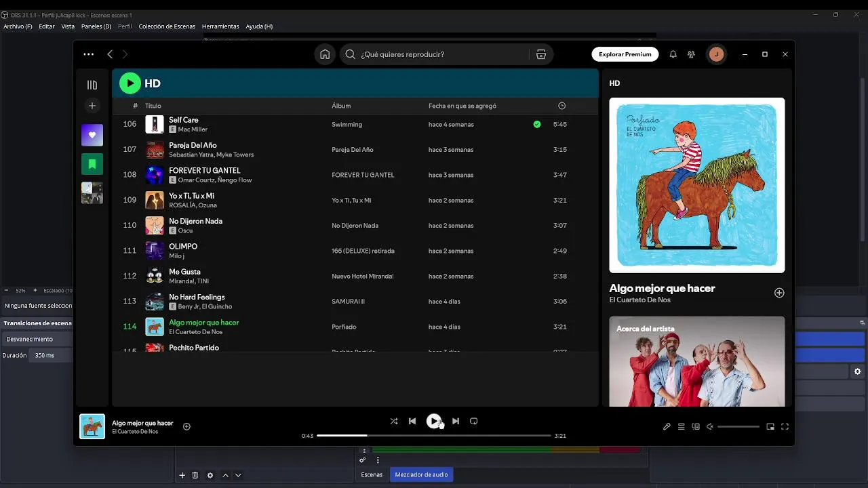This screenshot has width=868, height=488.
Task: Remove the source with OBS trash icon
Action: tap(195, 475)
